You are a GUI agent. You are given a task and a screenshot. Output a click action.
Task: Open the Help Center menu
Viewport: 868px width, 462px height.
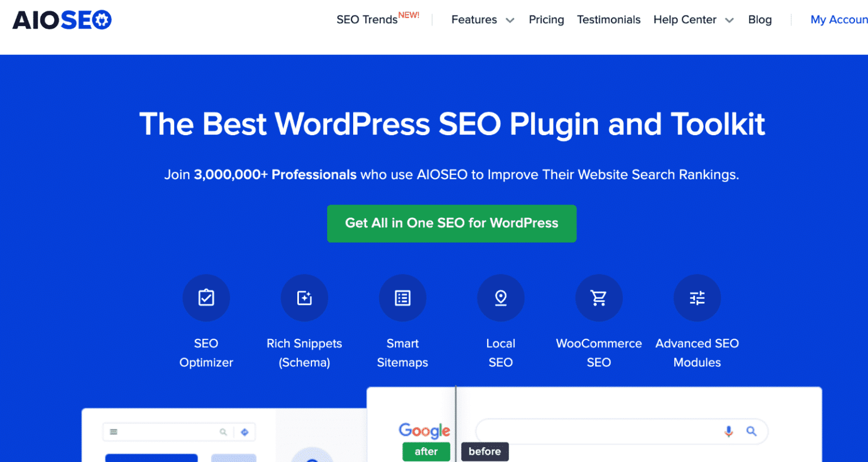click(x=685, y=20)
